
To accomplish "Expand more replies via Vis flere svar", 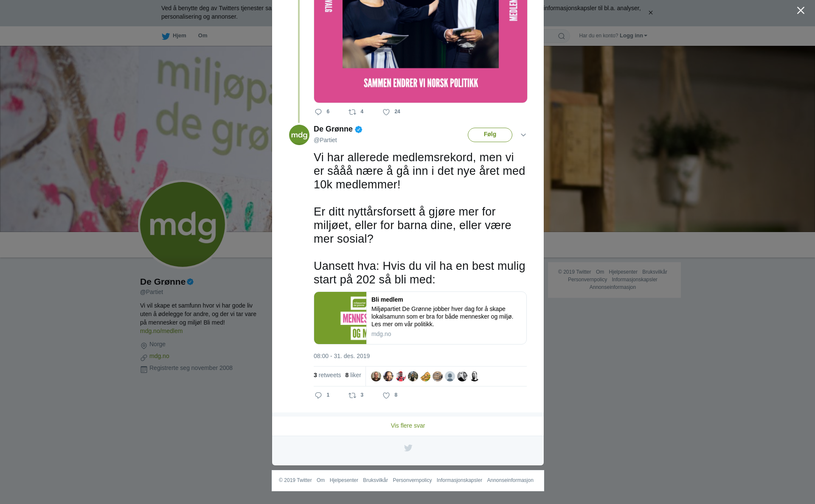I will pos(408,426).
